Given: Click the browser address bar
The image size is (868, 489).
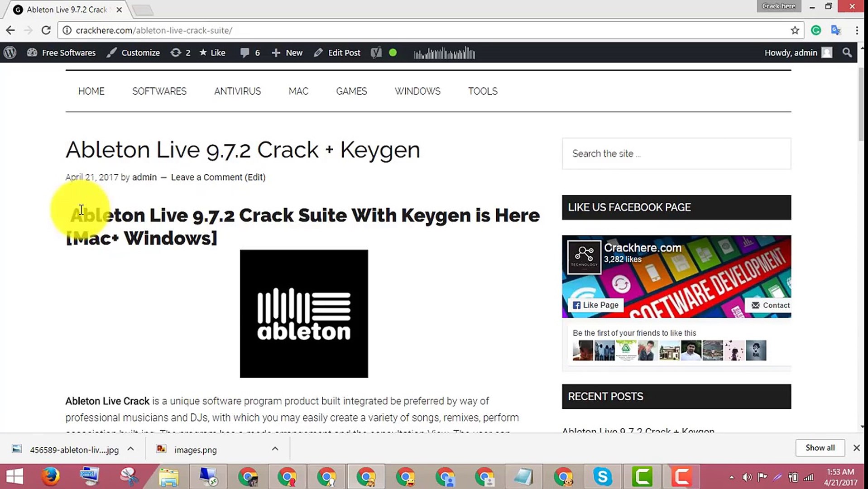Looking at the screenshot, I should tap(430, 30).
